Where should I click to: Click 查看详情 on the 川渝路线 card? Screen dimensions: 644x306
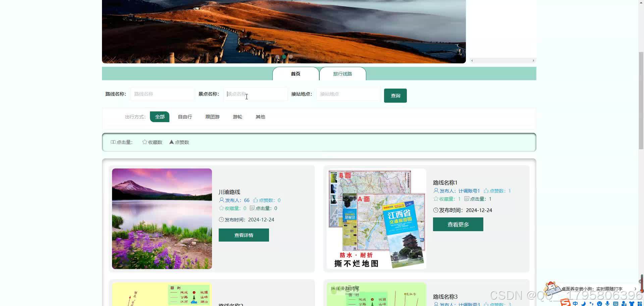click(244, 235)
